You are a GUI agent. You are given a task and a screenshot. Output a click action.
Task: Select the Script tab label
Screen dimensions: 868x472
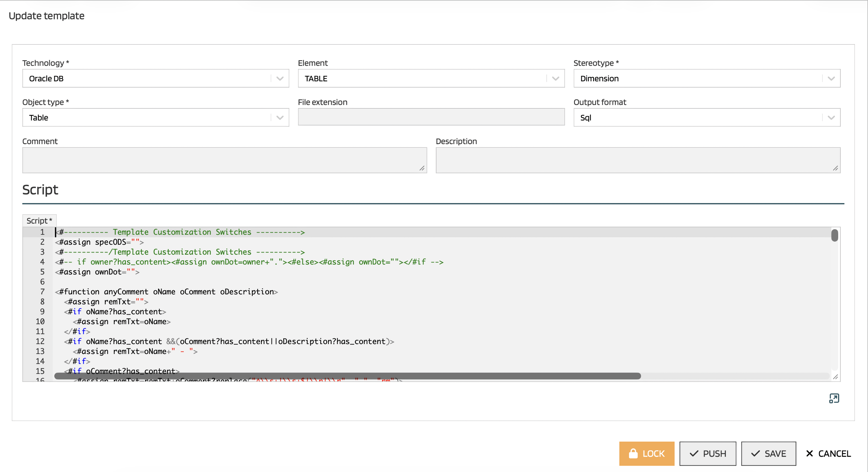(x=39, y=221)
